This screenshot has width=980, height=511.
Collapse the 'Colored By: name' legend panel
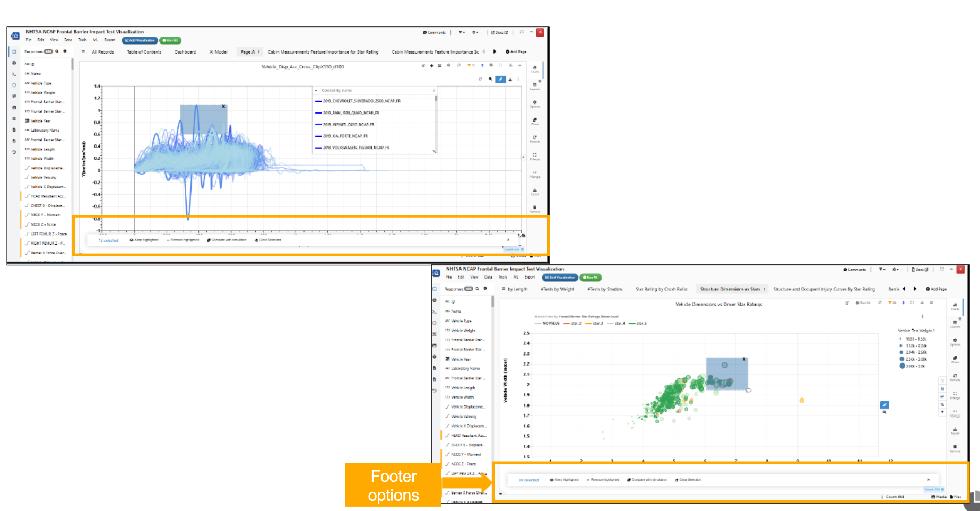point(316,90)
